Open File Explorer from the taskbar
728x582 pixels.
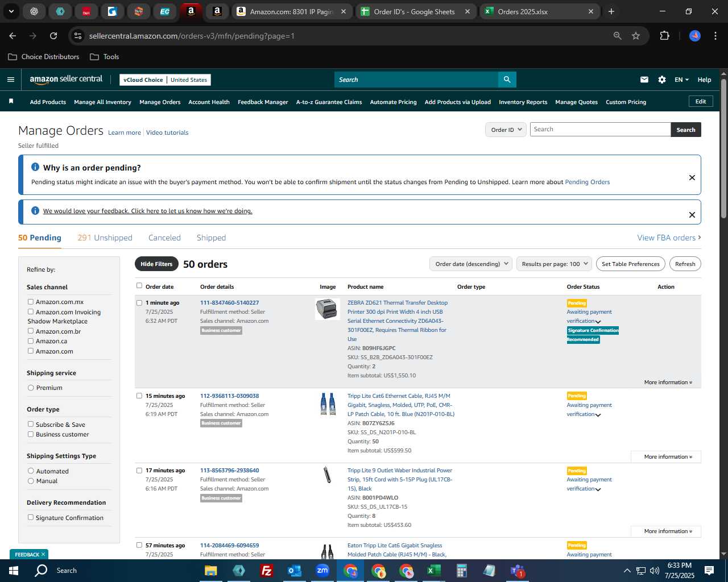coord(210,571)
